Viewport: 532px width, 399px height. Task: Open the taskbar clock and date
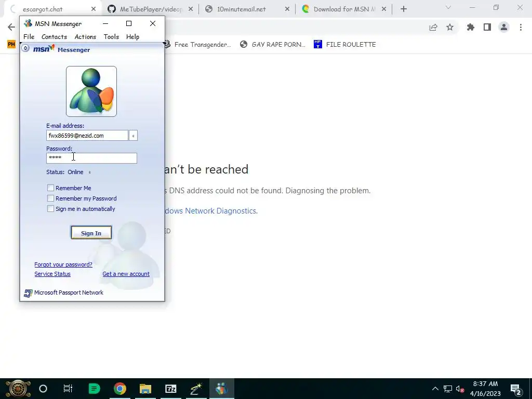[x=485, y=389]
